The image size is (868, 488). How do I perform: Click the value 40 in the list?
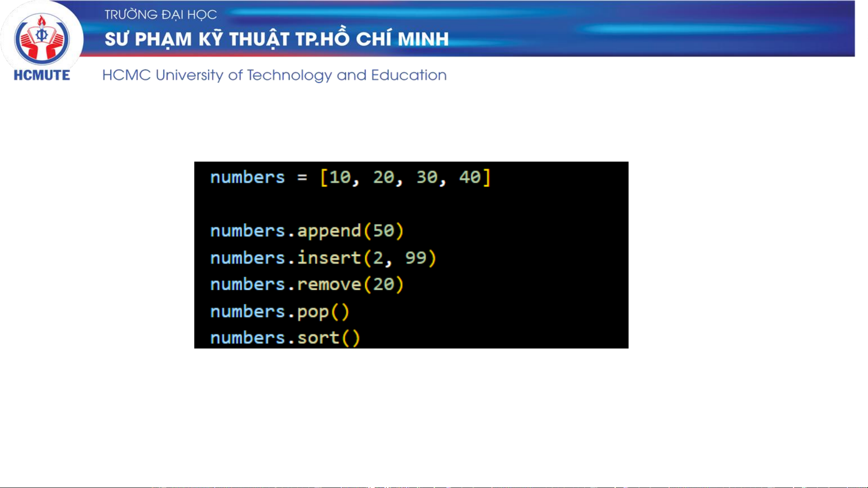point(469,177)
